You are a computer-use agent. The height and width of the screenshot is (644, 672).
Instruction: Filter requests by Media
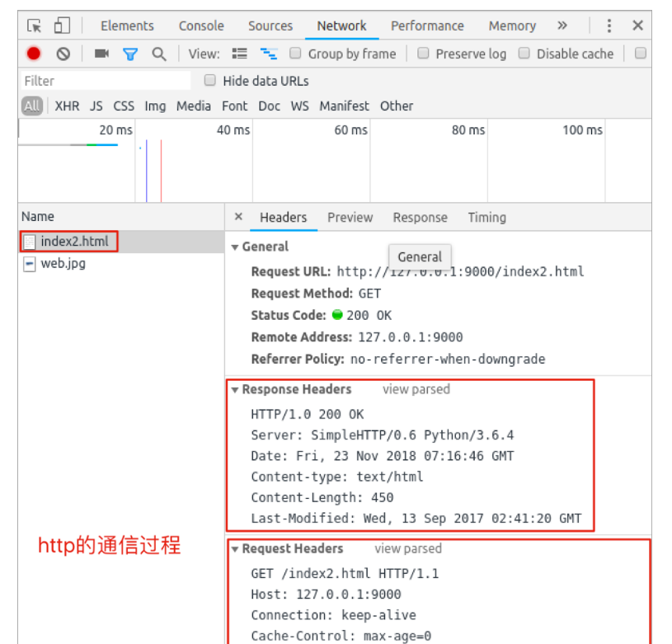[x=194, y=106]
